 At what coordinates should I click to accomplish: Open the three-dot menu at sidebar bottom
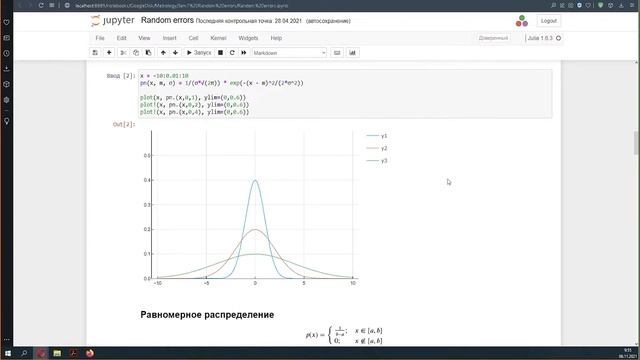pyautogui.click(x=7, y=340)
